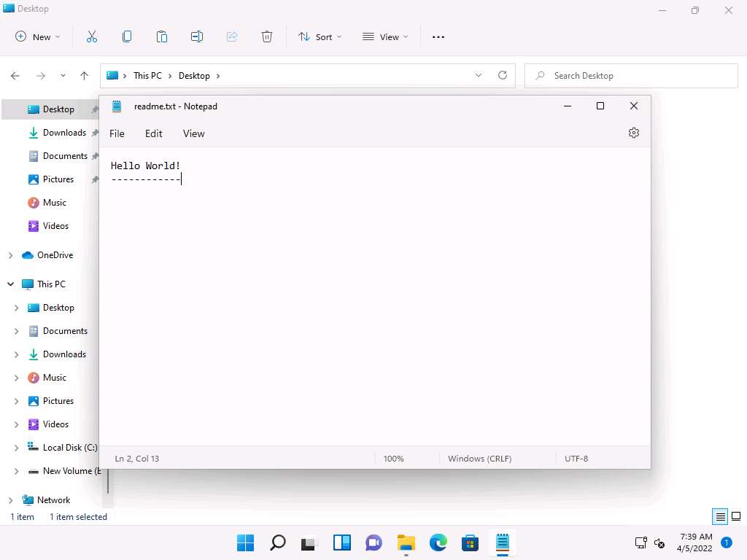The height and width of the screenshot is (560, 747).
Task: Click the Copy icon in Explorer toolbar
Action: [x=127, y=36]
